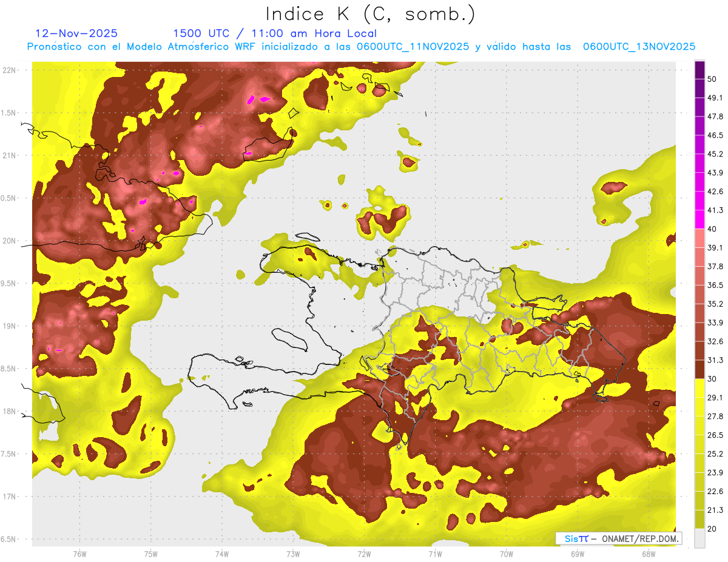Image resolution: width=728 pixels, height=562 pixels.
Task: Select the longitude axis label "75W"
Action: [150, 554]
